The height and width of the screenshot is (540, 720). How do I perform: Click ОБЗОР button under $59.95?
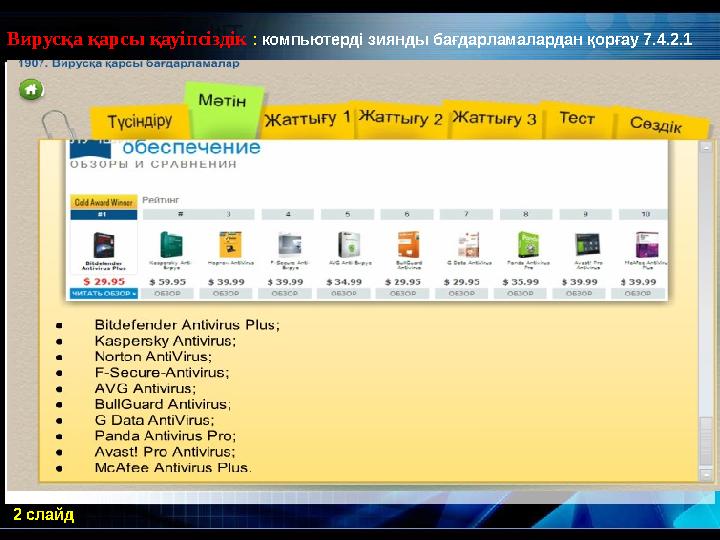[x=167, y=293]
